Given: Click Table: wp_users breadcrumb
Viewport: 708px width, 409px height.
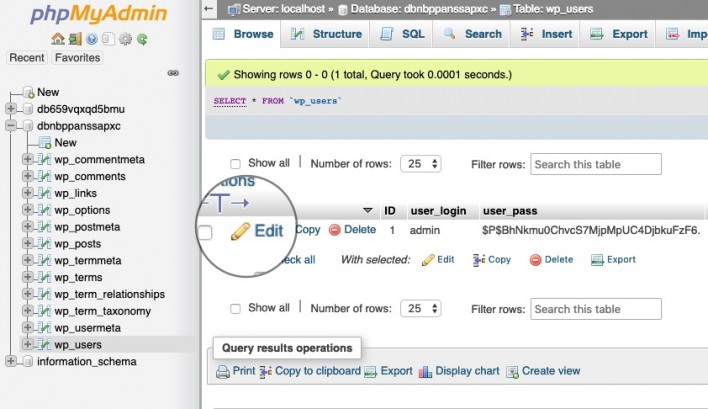Looking at the screenshot, I should click(553, 9).
